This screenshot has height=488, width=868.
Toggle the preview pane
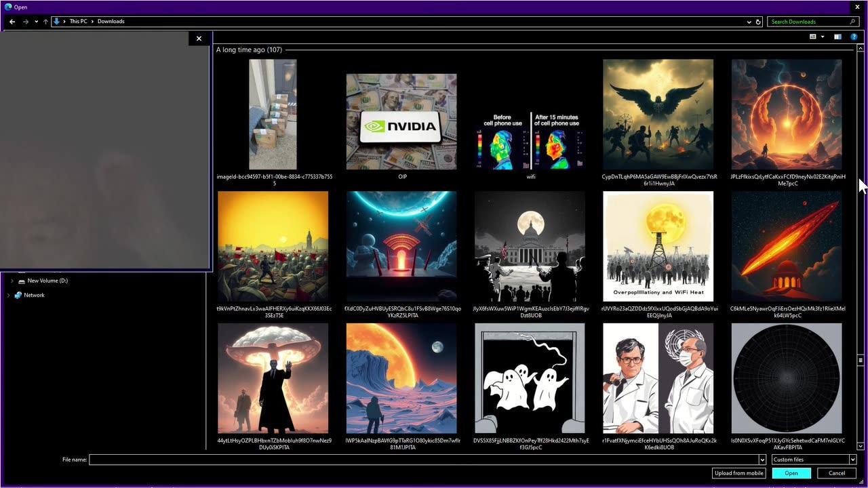point(837,37)
